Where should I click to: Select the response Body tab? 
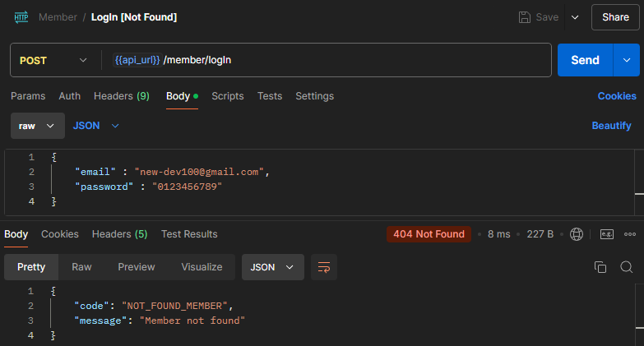click(16, 234)
